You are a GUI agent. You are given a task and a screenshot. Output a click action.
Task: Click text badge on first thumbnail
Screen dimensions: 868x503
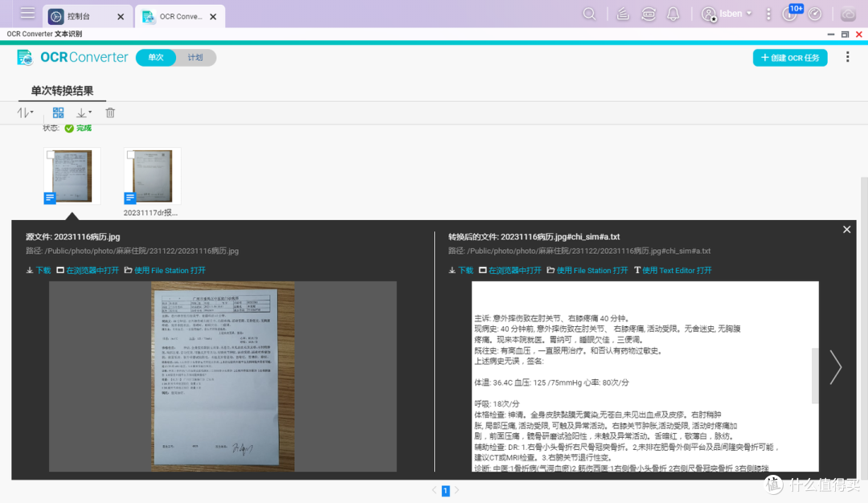coord(50,198)
